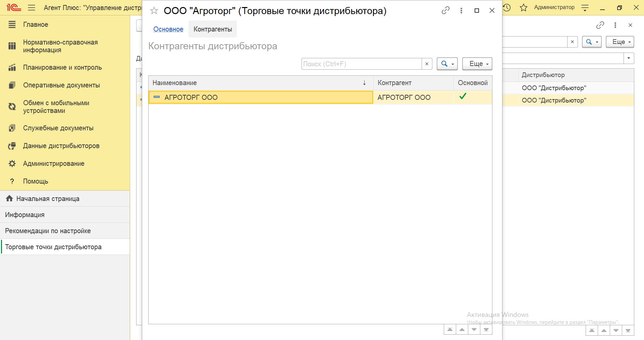Move down one record in background list

tap(616, 330)
